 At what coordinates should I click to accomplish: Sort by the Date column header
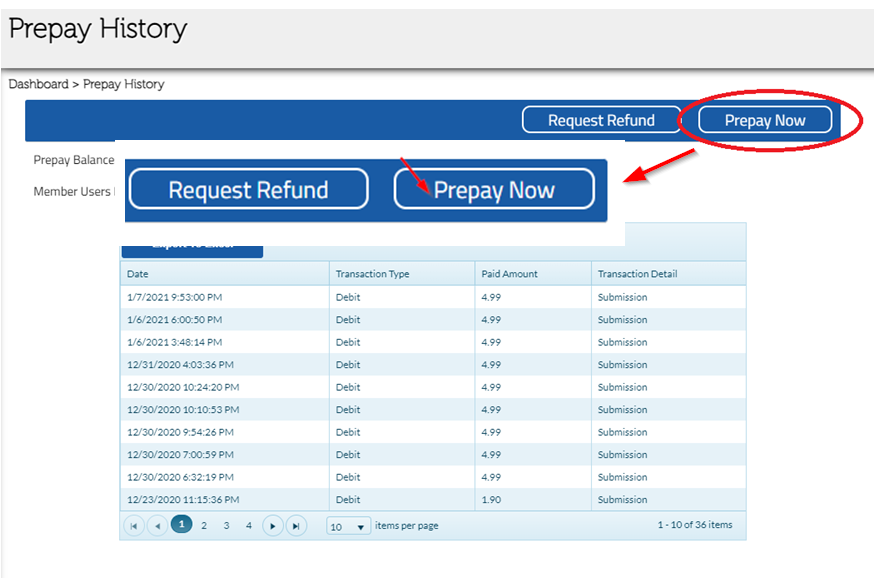[x=138, y=274]
